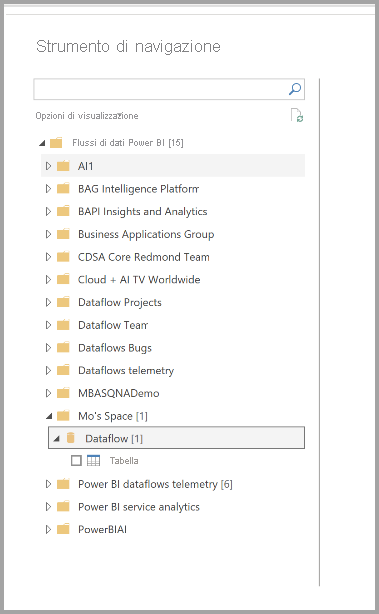Select BAPI Insights and Analytics label
Screen dimensions: 379x614
coord(143,211)
